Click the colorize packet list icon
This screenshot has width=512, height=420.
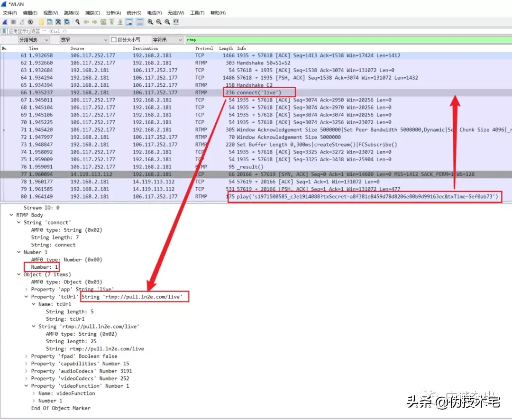click(140, 22)
